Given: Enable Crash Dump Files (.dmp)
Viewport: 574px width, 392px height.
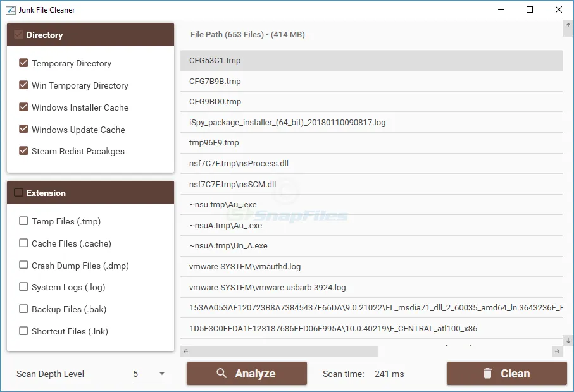Looking at the screenshot, I should tap(23, 265).
